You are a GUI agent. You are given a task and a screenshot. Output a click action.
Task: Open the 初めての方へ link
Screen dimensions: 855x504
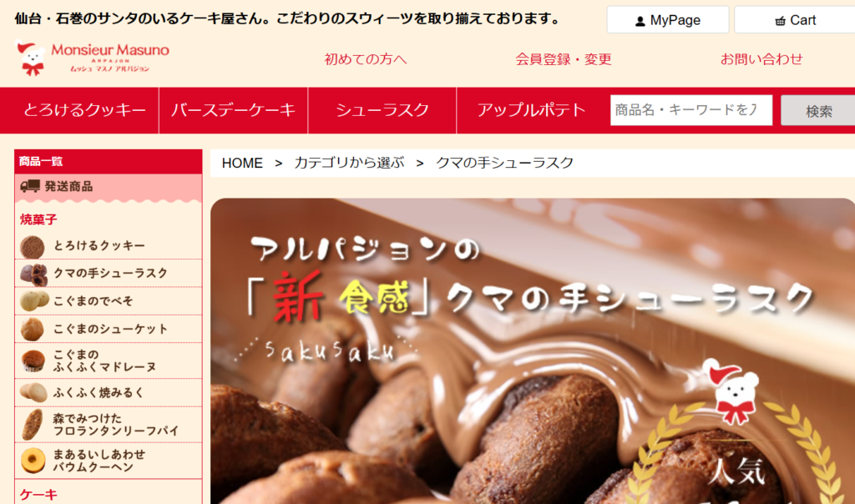[x=366, y=59]
